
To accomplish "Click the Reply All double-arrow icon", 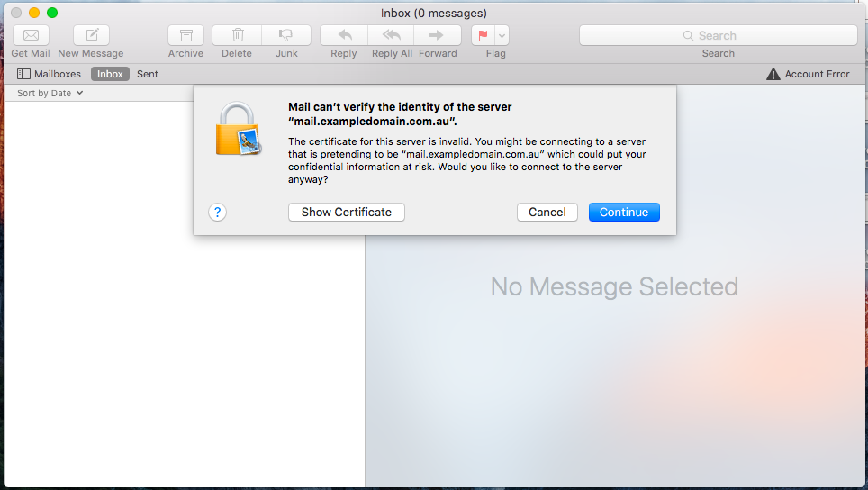I will (x=392, y=35).
